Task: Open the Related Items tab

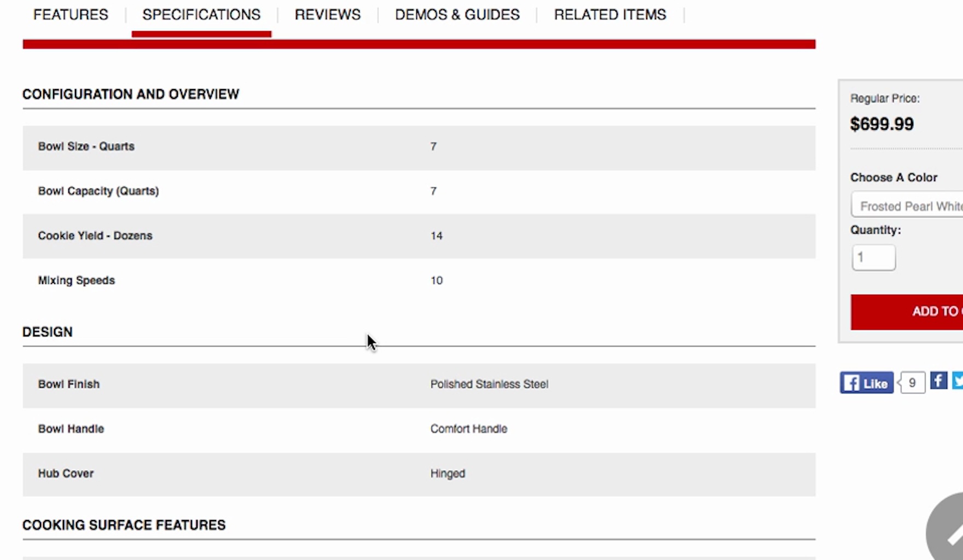Action: point(610,15)
